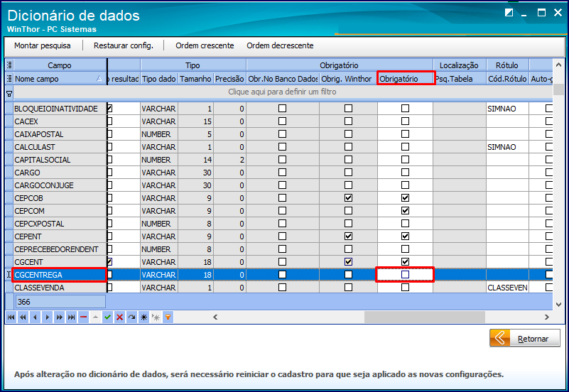Go to first record in navigator
This screenshot has height=392, width=569.
click(11, 317)
